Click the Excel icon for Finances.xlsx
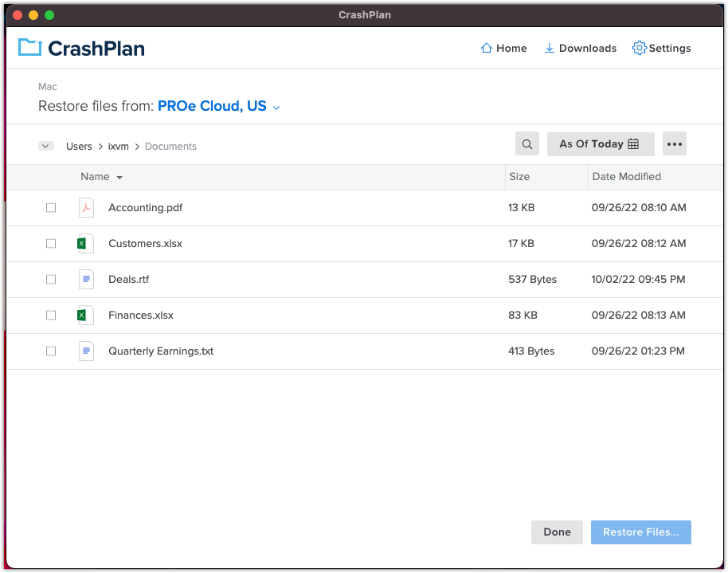Image resolution: width=728 pixels, height=573 pixels. pos(85,315)
